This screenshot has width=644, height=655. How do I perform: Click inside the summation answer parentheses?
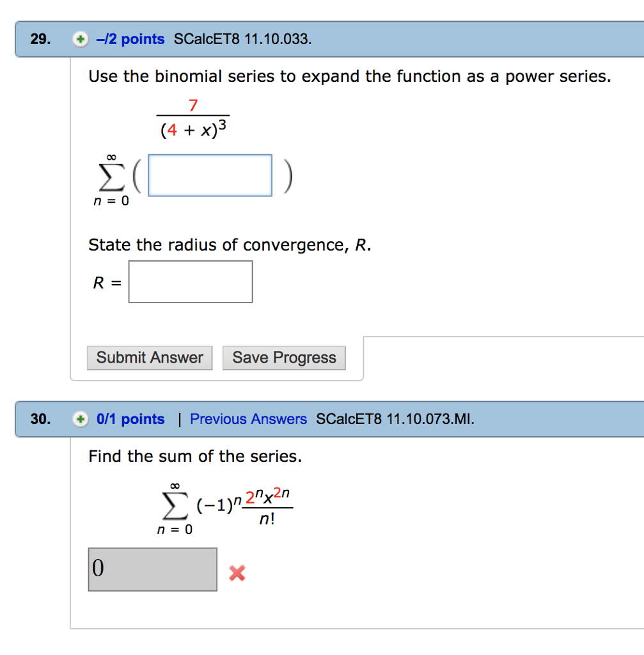(210, 174)
